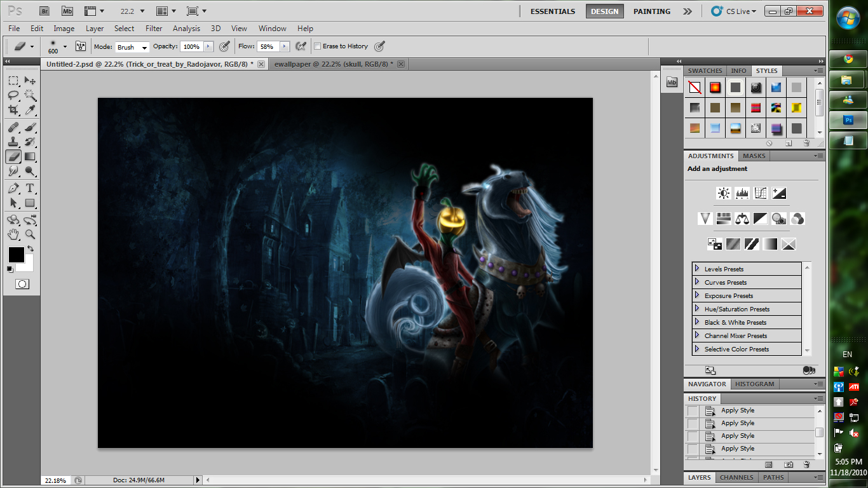Image resolution: width=868 pixels, height=488 pixels.
Task: Select the Rectangular Marquee tool
Action: tap(13, 81)
